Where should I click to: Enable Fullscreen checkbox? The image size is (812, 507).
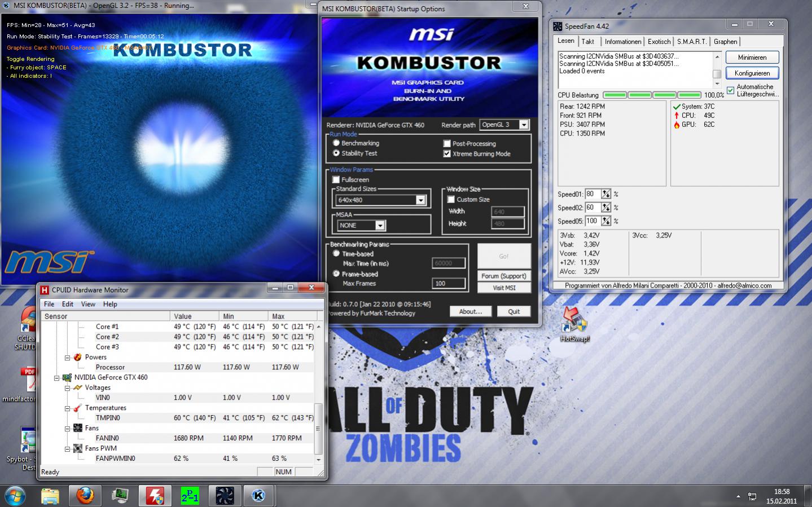click(x=336, y=179)
